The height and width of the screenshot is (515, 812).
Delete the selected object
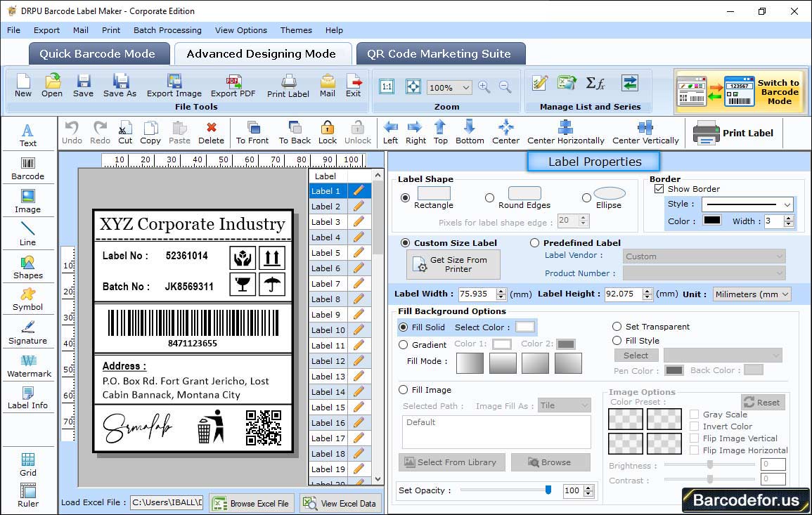212,133
